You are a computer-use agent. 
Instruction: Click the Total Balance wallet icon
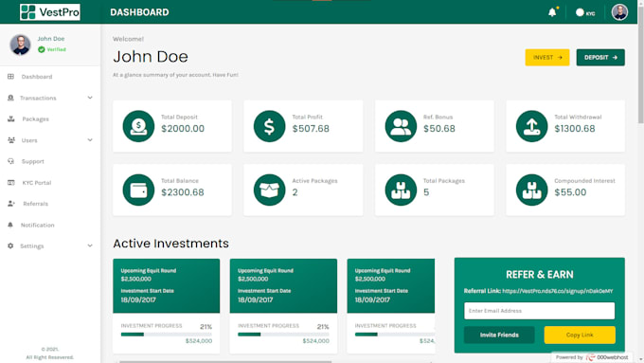point(138,190)
